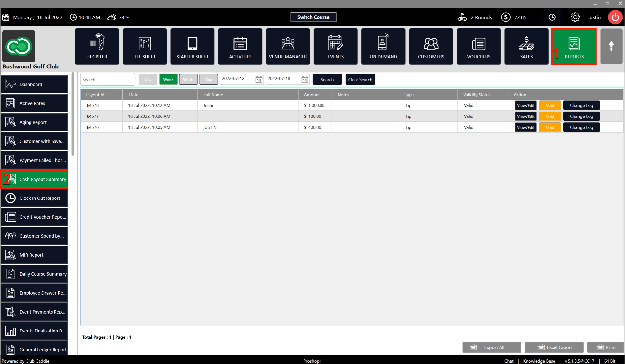Collapse top navigation with up arrow

[611, 46]
